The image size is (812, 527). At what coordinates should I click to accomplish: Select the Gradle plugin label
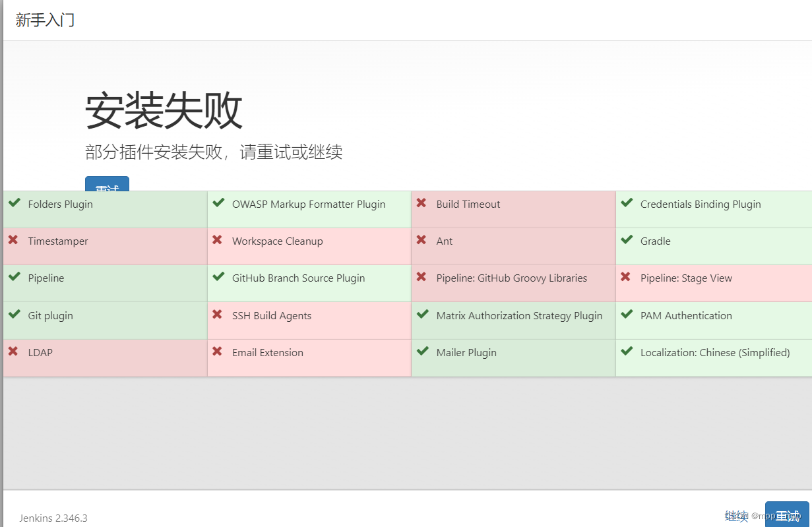(656, 241)
